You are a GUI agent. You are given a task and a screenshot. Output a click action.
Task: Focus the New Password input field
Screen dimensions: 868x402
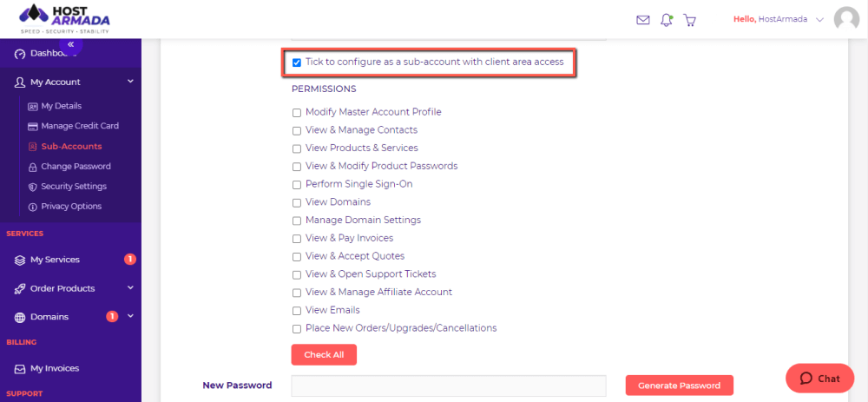[x=448, y=386]
